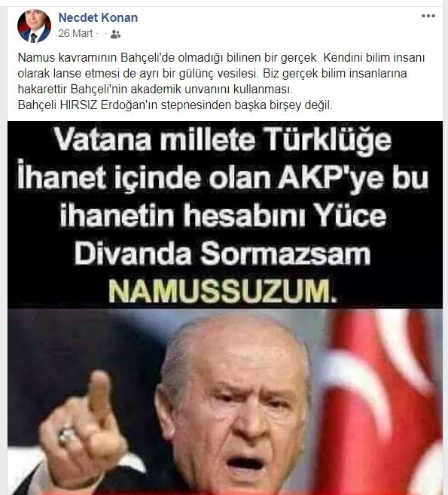Open the 26 Mart post timestamp
The width and height of the screenshot is (448, 495).
pos(75,33)
